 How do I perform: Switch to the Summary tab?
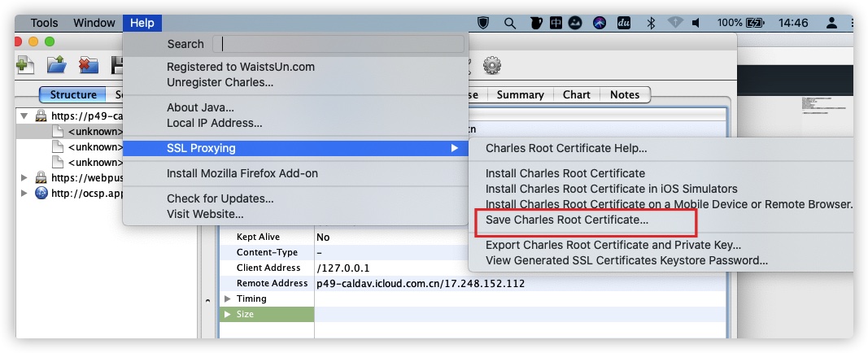[520, 94]
